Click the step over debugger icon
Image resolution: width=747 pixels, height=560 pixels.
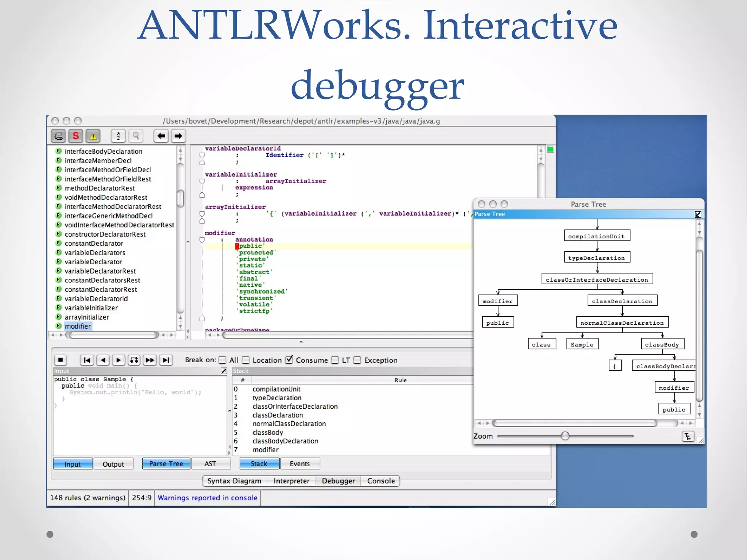[134, 360]
